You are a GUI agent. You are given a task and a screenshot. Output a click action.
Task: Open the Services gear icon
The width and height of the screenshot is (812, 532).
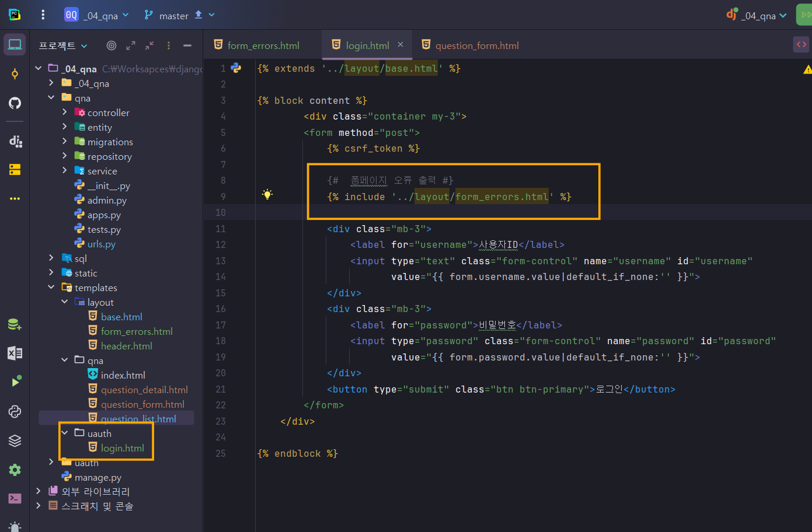pos(15,470)
